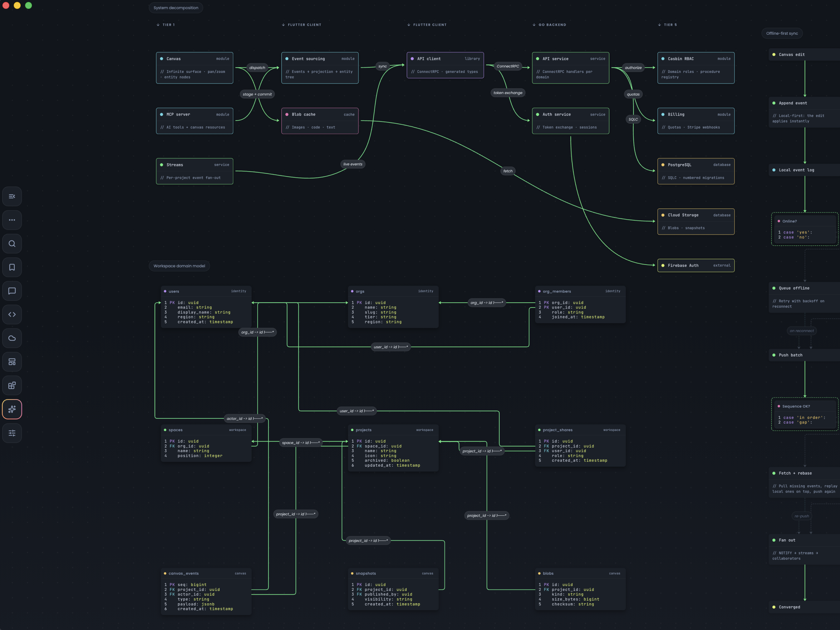Select the users table header
The image size is (840, 630).
pyautogui.click(x=206, y=291)
